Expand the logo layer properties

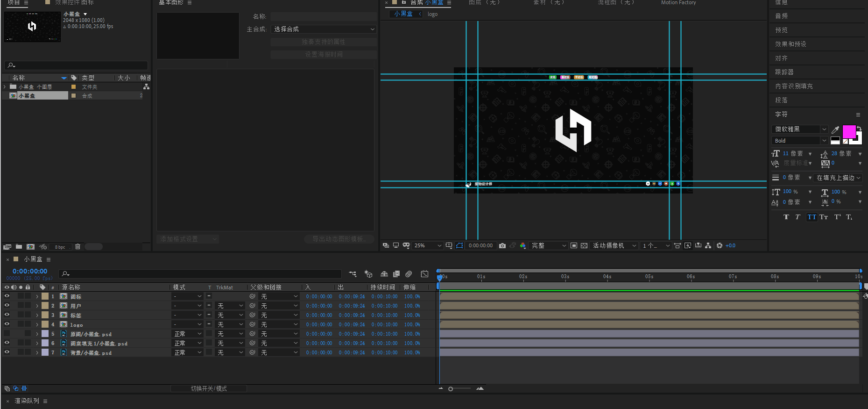37,324
